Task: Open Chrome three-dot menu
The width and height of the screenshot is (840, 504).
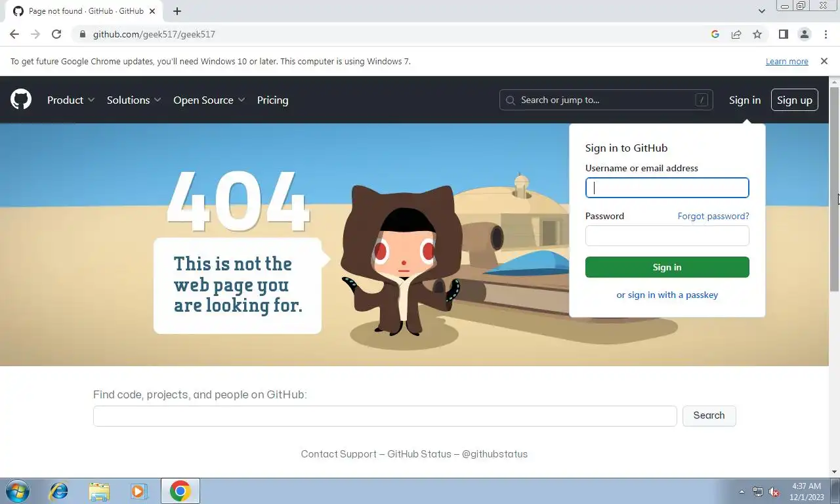Action: (x=826, y=34)
